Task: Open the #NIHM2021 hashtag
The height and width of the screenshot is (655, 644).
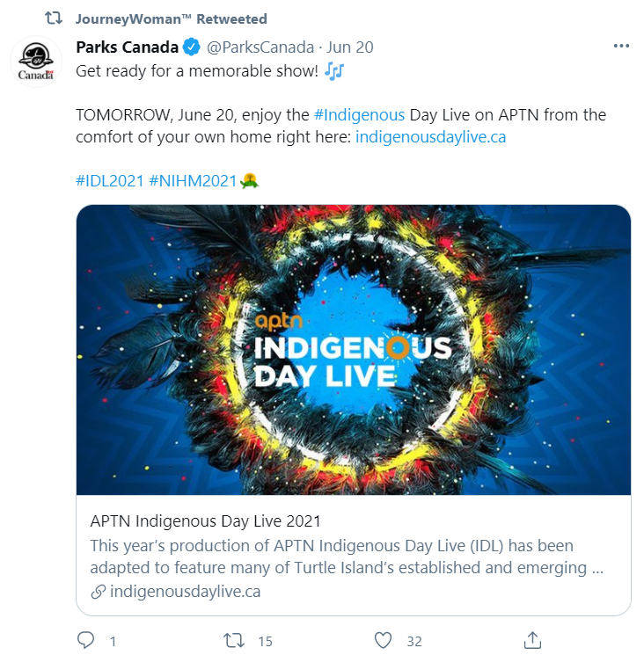Action: (x=194, y=181)
